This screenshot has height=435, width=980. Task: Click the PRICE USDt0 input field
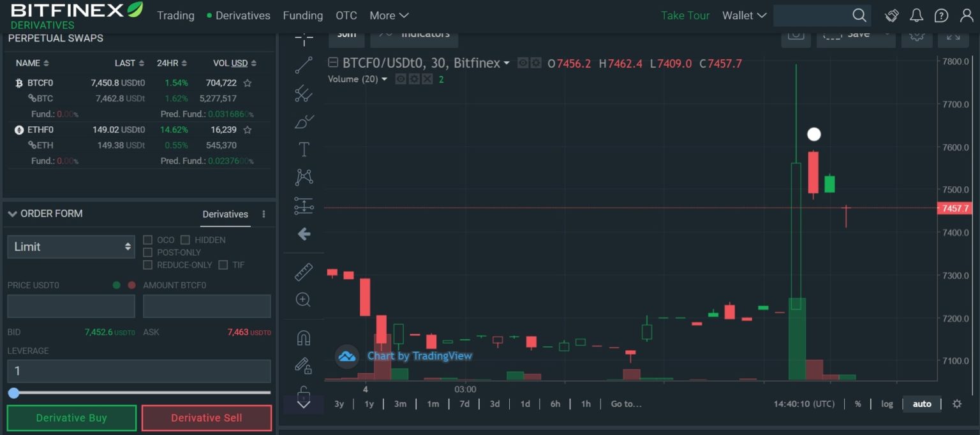[70, 306]
